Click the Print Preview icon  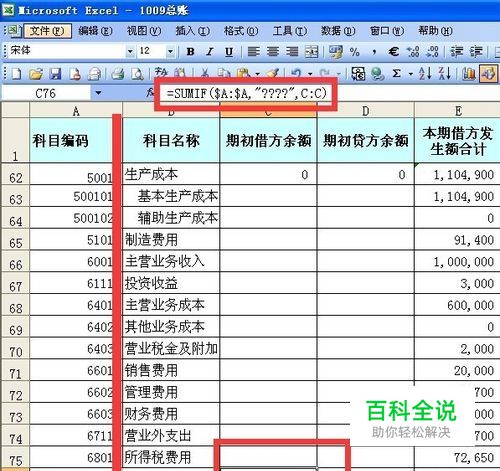tap(137, 73)
